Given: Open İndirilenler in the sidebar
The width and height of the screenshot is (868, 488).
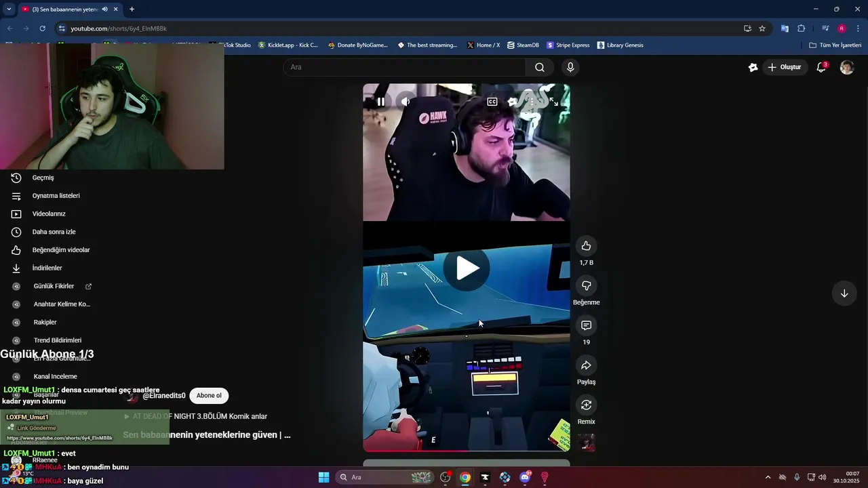Looking at the screenshot, I should point(47,268).
